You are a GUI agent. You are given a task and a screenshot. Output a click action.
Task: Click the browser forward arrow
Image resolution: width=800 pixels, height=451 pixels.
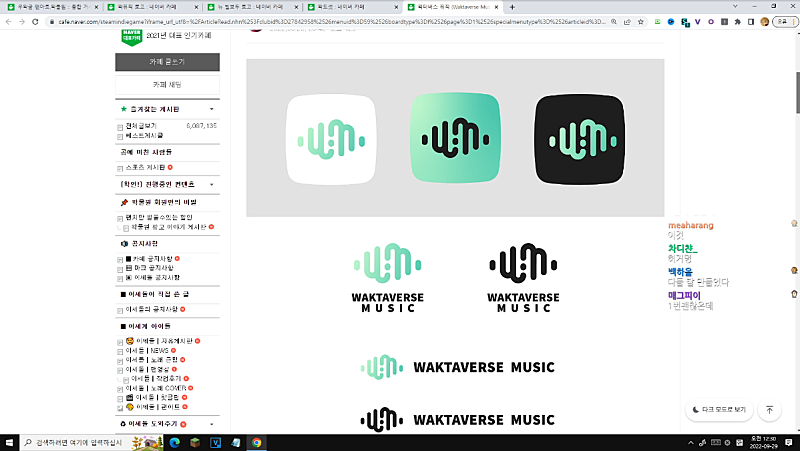click(x=22, y=22)
